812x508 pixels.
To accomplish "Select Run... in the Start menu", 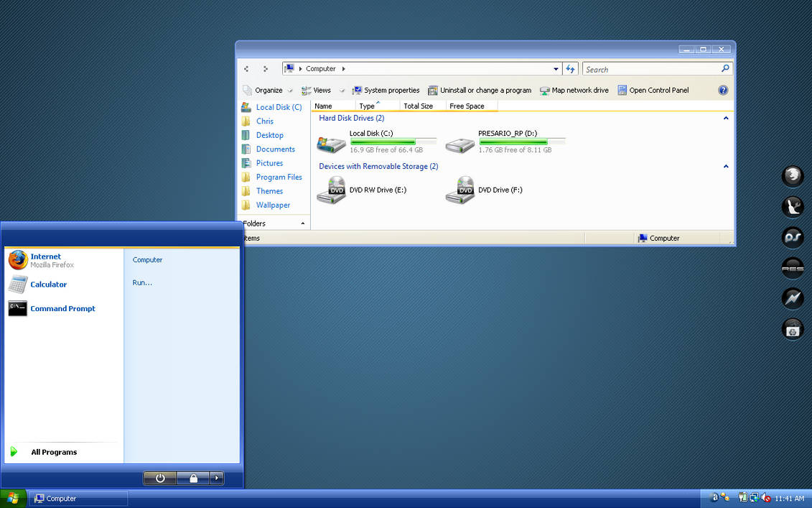I will tap(141, 282).
